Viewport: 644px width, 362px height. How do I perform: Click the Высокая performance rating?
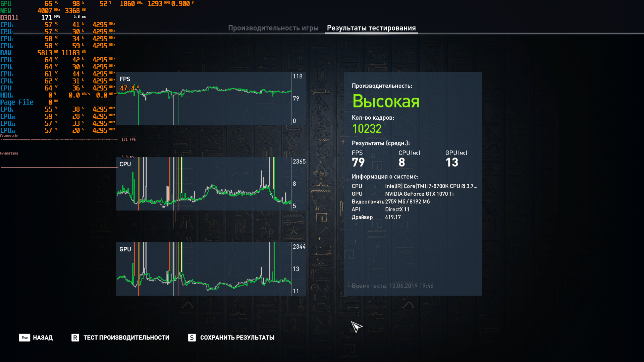[386, 101]
